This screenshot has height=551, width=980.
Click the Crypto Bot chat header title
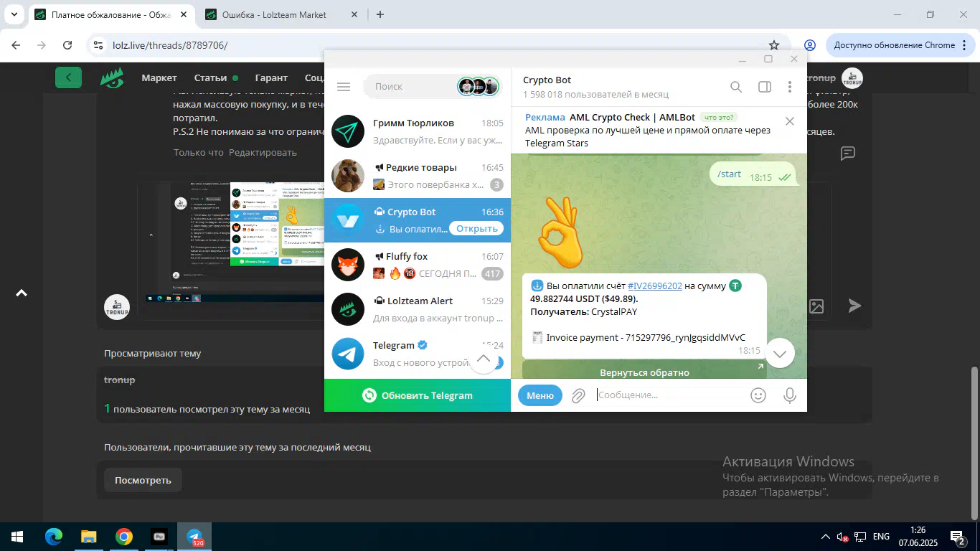click(x=547, y=80)
